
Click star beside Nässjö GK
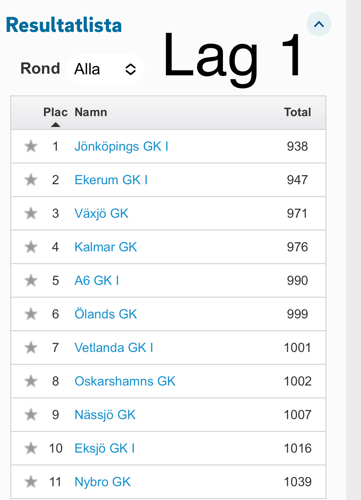[31, 415]
